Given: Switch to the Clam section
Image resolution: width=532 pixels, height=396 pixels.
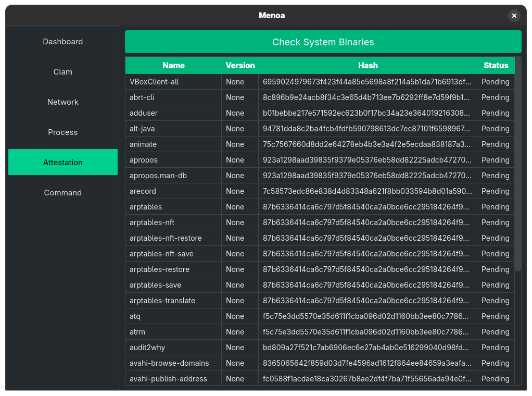Looking at the screenshot, I should (63, 72).
